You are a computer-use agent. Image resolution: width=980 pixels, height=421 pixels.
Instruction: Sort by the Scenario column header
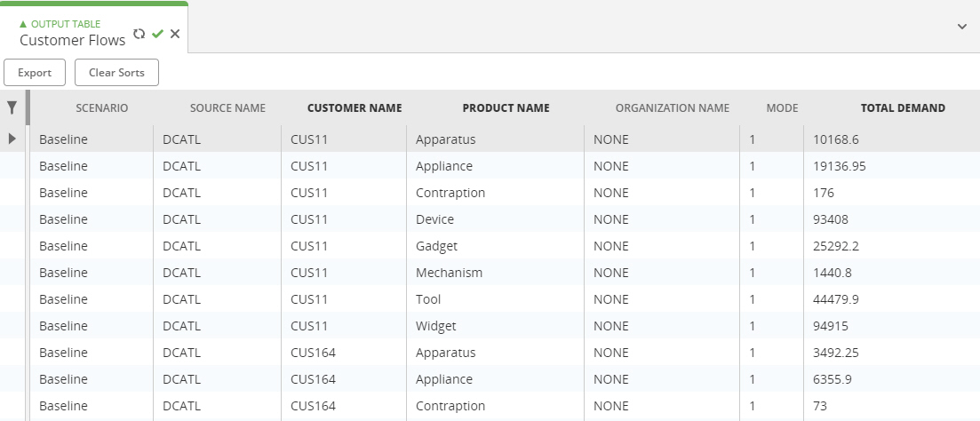pyautogui.click(x=102, y=108)
